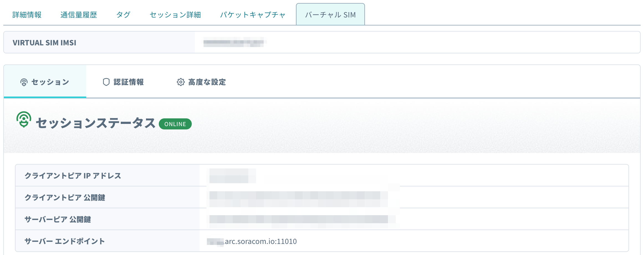The image size is (644, 255).
Task: Show the 高度な設定 sub-tab
Action: click(x=207, y=82)
